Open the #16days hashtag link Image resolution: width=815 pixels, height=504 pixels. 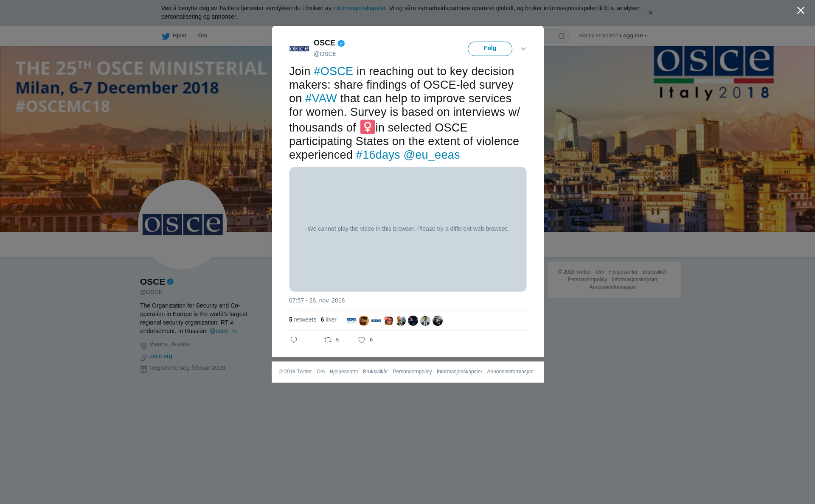pos(378,155)
